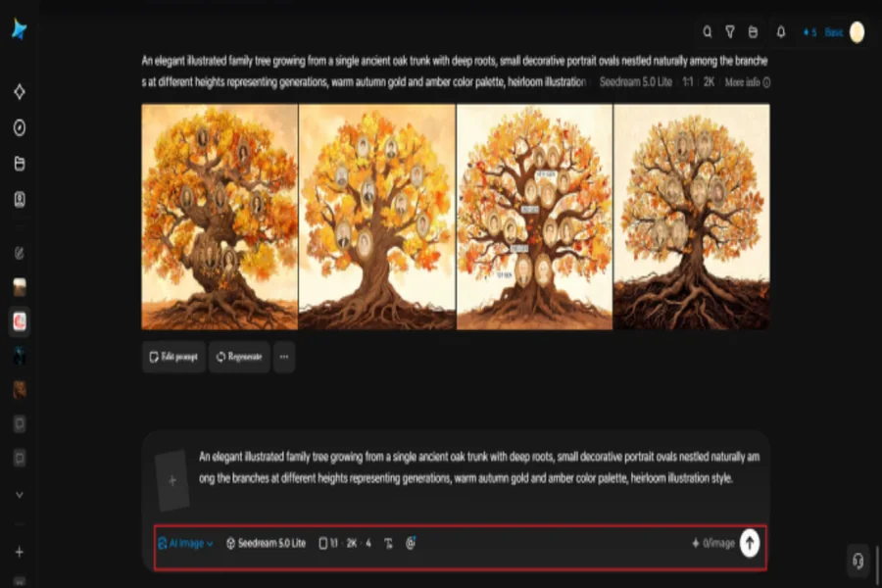Open the brown landscape project thumbnail in sidebar

tap(20, 287)
